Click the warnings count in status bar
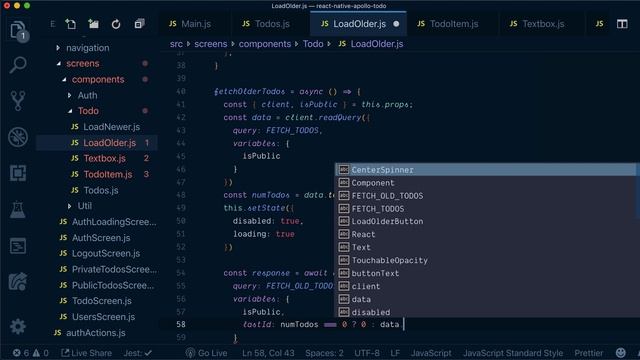Screen dimensions: 640x360 pyautogui.click(x=40, y=353)
